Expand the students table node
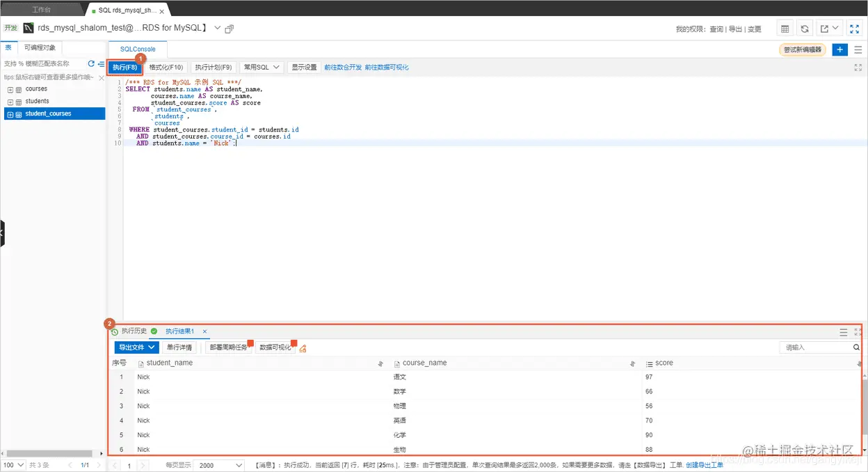This screenshot has width=868, height=472. [10, 102]
